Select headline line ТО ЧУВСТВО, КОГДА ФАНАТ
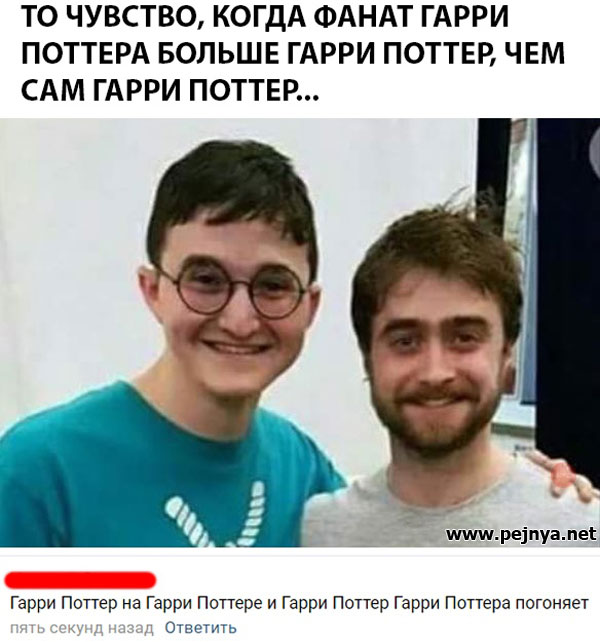Viewport: 600px width, 642px height. coord(264,17)
